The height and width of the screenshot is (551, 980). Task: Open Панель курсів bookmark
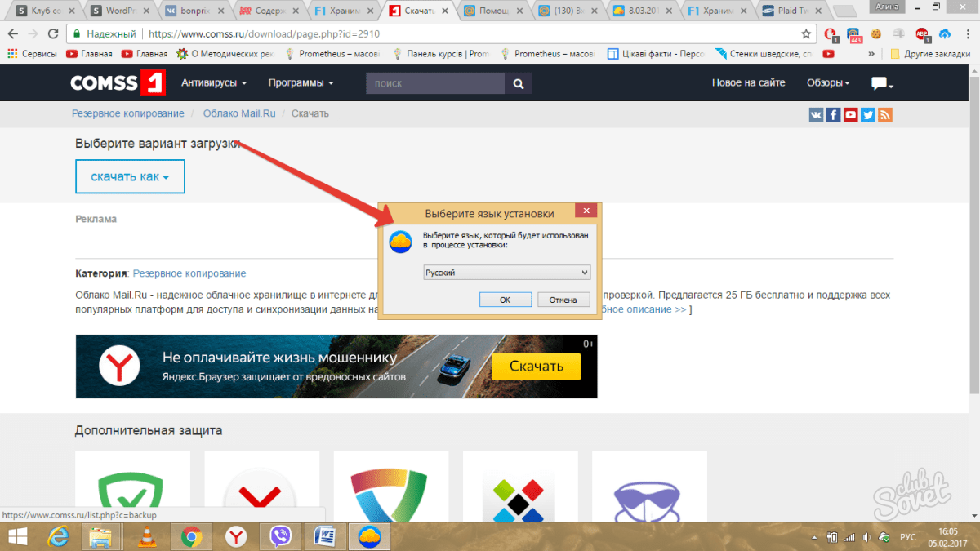tap(441, 54)
